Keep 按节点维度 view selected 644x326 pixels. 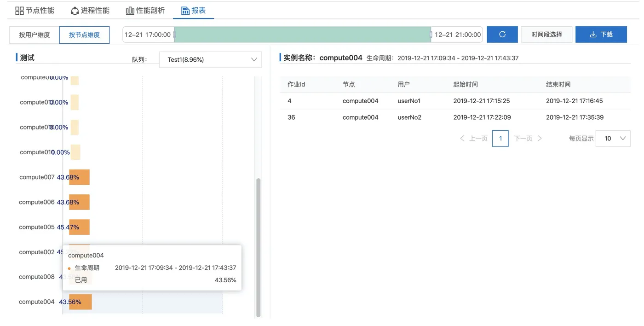point(84,35)
